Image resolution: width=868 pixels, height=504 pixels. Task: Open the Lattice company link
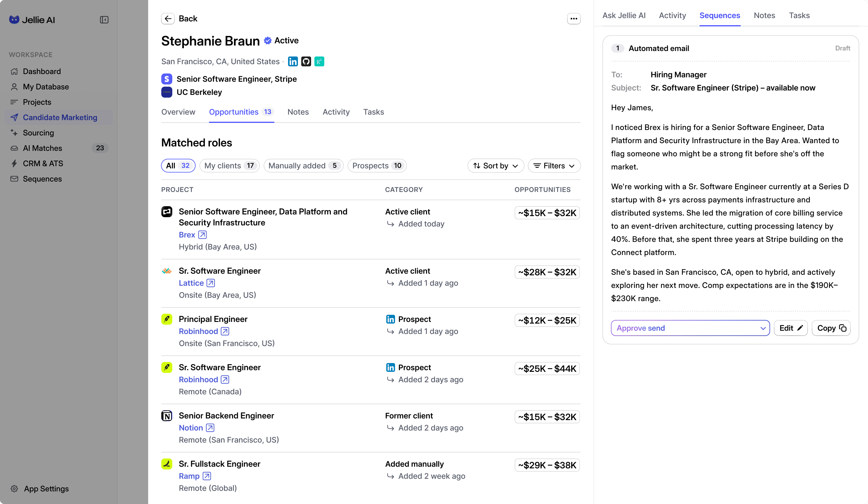tap(191, 283)
